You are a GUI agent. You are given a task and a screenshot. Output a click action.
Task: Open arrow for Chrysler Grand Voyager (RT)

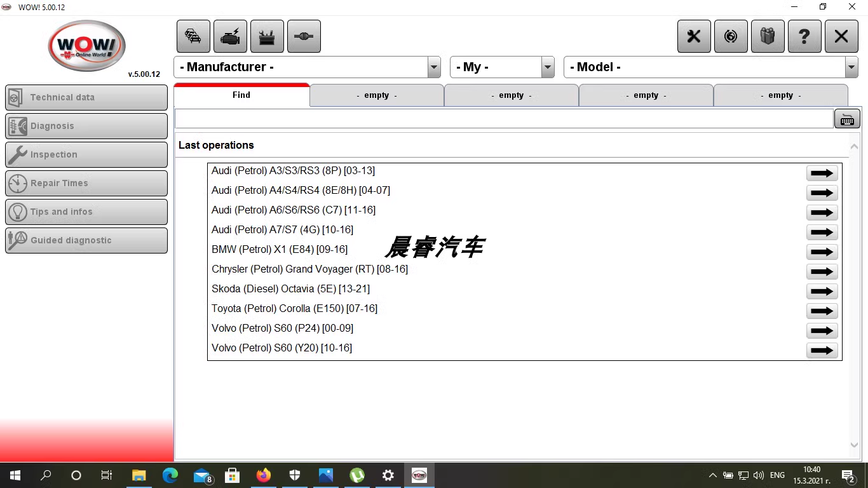click(822, 271)
